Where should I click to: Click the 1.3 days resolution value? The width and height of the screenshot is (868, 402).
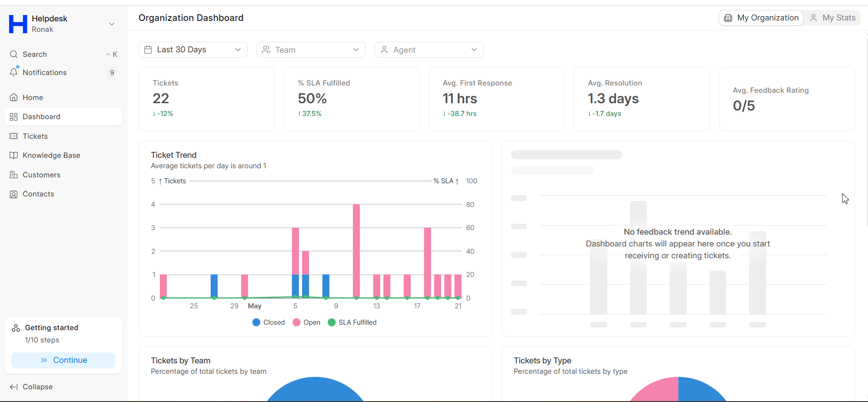coord(613,98)
